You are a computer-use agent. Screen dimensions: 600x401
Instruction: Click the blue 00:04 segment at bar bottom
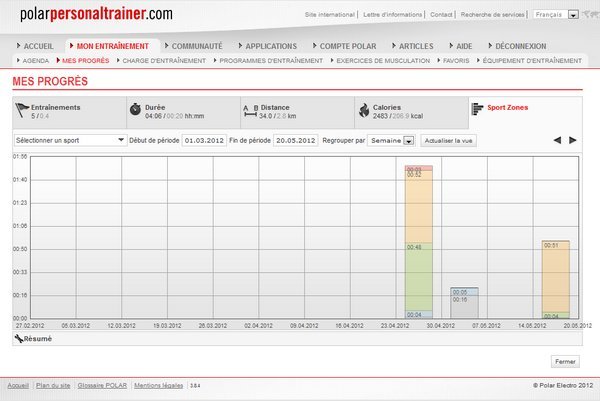(x=419, y=315)
